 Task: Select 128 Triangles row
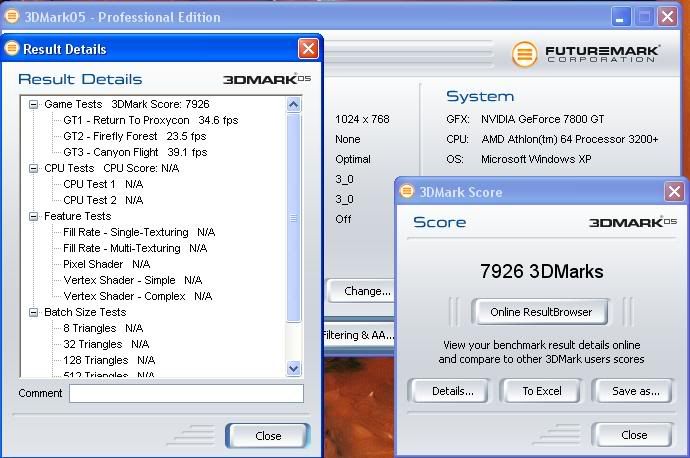(x=109, y=360)
